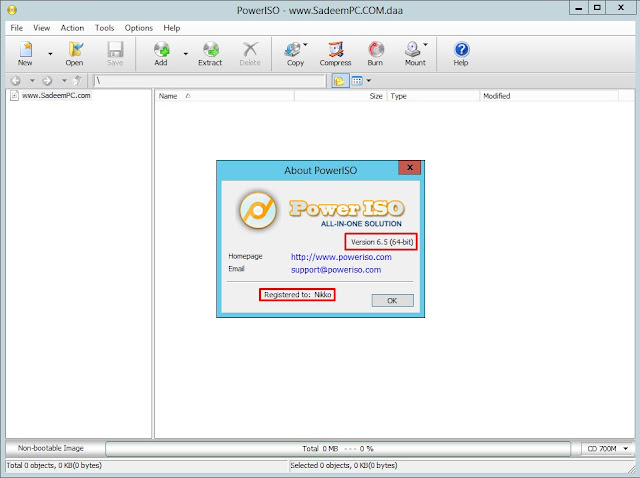Image resolution: width=640 pixels, height=478 pixels.
Task: Open the view mode dropdown arrow
Action: click(x=369, y=81)
